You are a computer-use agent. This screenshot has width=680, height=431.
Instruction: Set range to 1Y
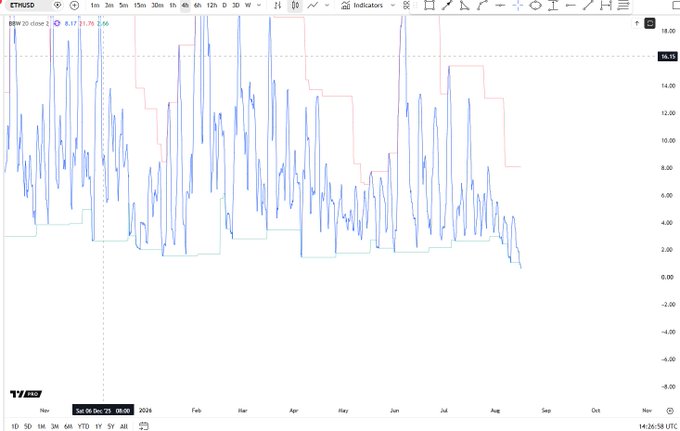98,426
